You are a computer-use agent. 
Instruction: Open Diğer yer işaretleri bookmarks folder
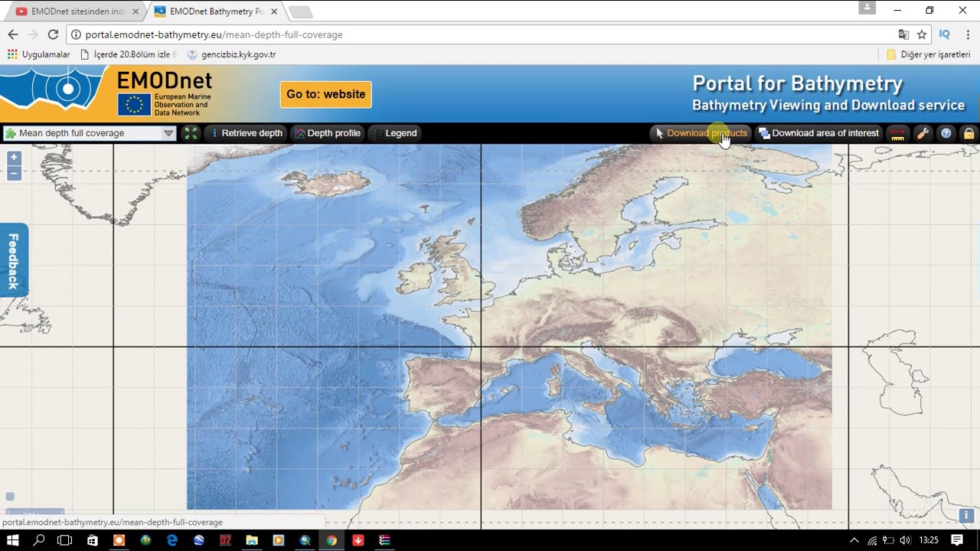928,54
